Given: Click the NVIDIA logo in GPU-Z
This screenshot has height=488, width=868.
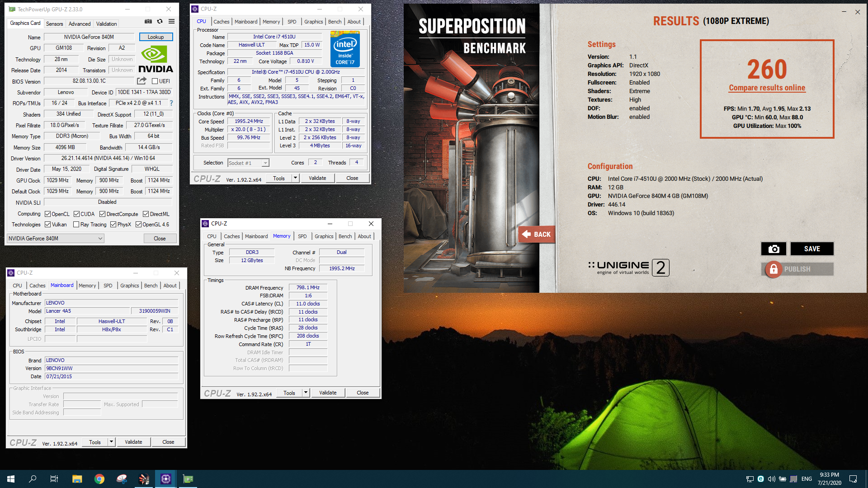Looking at the screenshot, I should click(156, 59).
